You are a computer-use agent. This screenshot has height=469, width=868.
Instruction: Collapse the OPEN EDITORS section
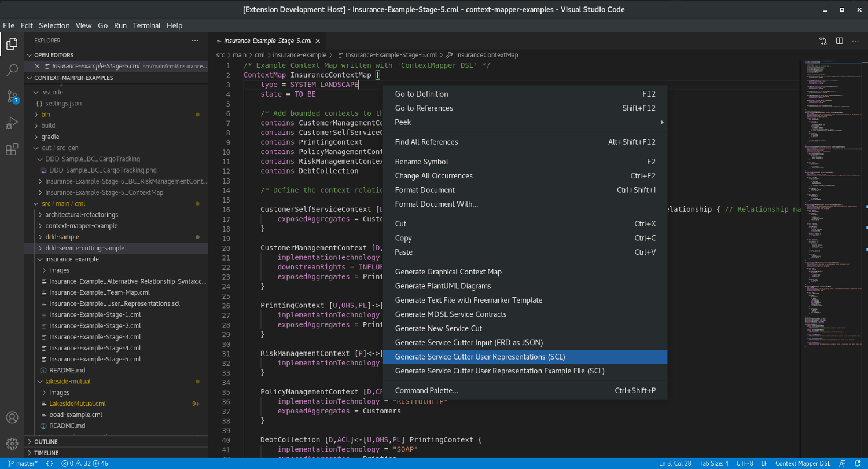pos(54,55)
